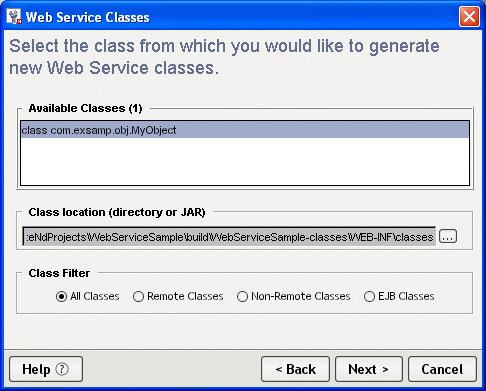Image resolution: width=486 pixels, height=391 pixels.
Task: Click the empty area of Available Classes list
Action: click(245, 161)
